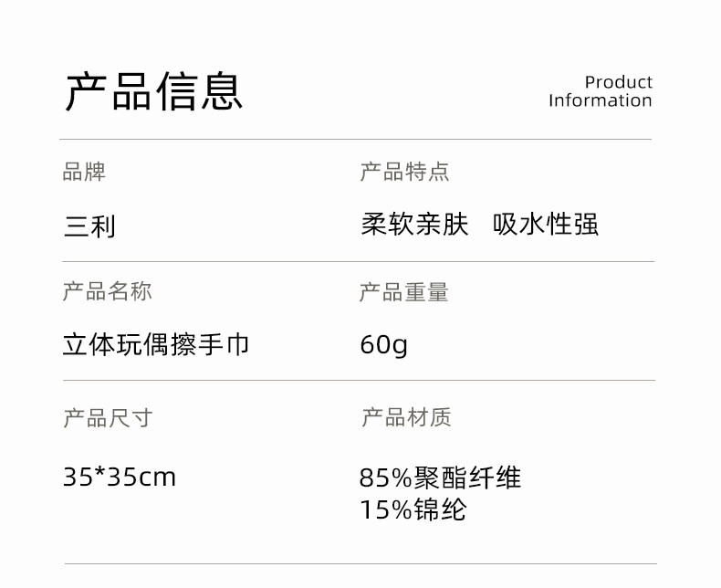Click the divider line above 产品名称

pos(356,262)
